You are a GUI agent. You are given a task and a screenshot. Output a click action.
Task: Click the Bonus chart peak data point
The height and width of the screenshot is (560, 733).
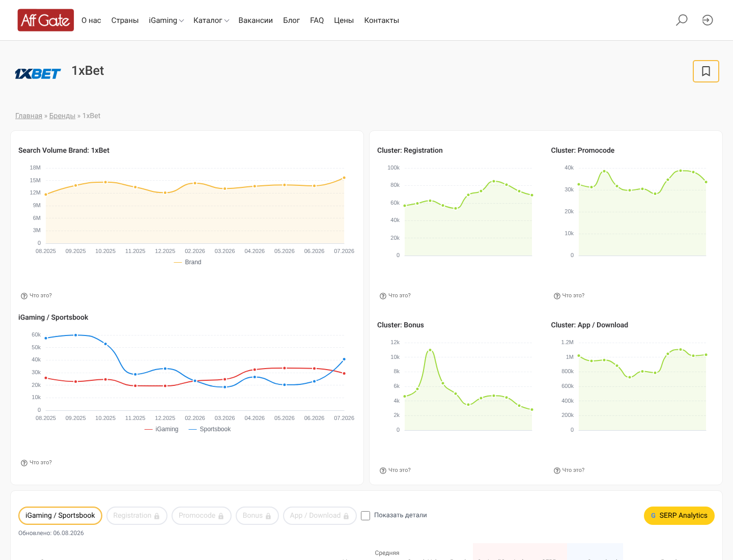(430, 350)
